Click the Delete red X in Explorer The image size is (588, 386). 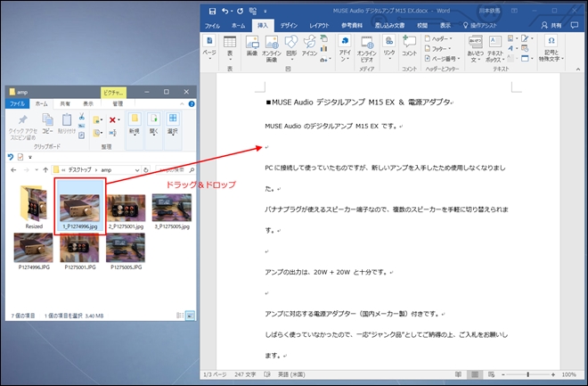112,119
